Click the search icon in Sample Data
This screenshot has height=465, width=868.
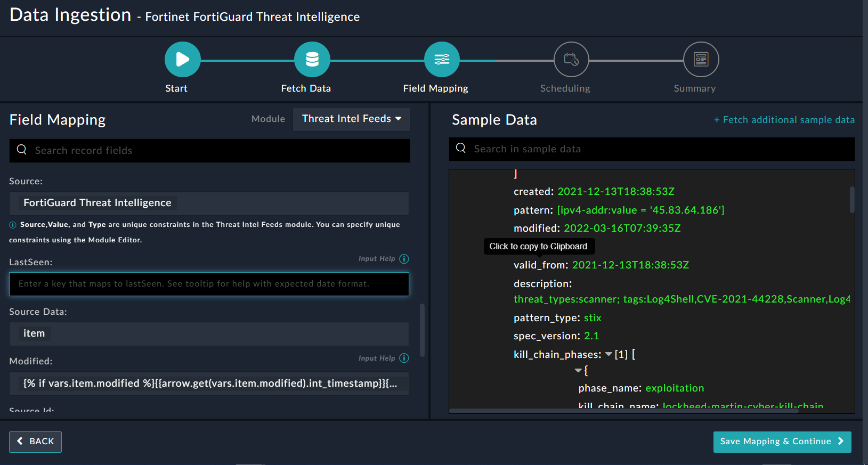coord(461,149)
